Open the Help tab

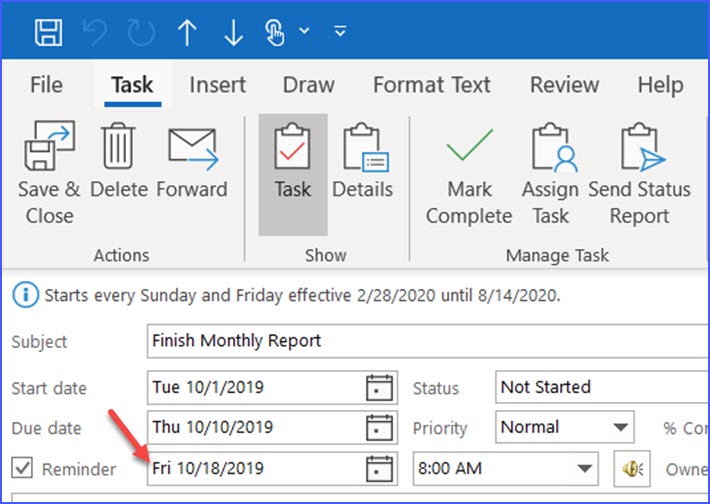click(x=661, y=85)
